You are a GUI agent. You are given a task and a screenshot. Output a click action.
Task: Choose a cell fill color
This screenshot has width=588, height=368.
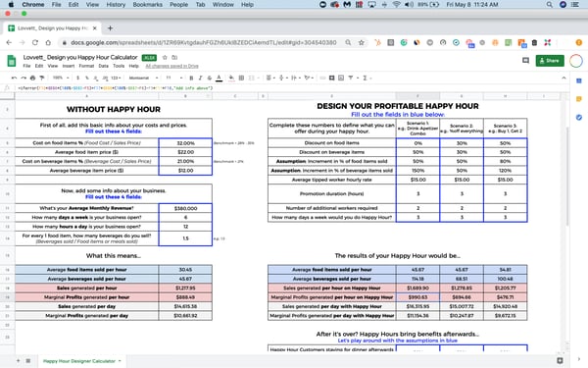(x=231, y=79)
